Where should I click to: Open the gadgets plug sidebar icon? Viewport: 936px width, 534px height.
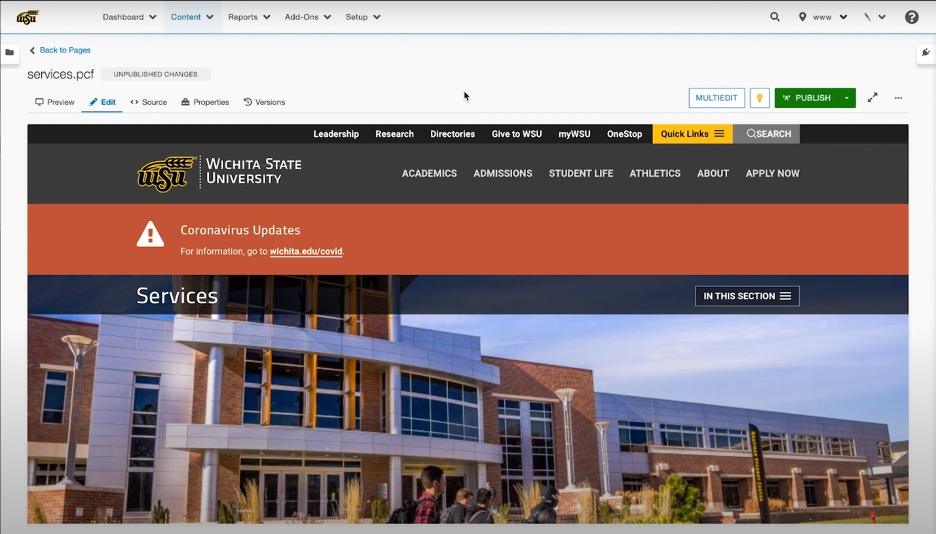point(926,53)
